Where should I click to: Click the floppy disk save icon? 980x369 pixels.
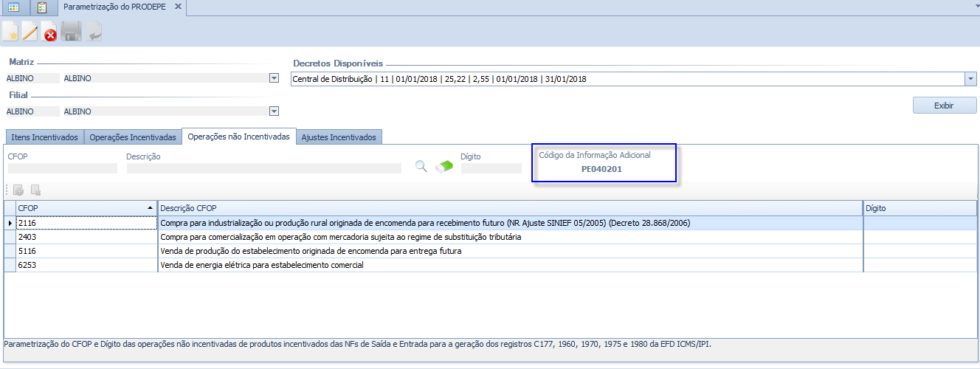(x=71, y=32)
